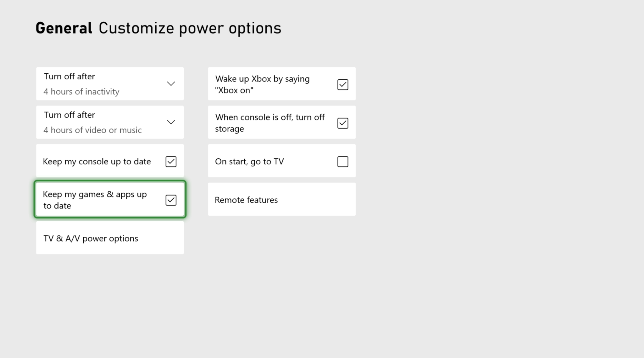This screenshot has height=358, width=644.
Task: Uncheck 'Wake up Xbox by saying Xbox on'
Action: [x=342, y=84]
